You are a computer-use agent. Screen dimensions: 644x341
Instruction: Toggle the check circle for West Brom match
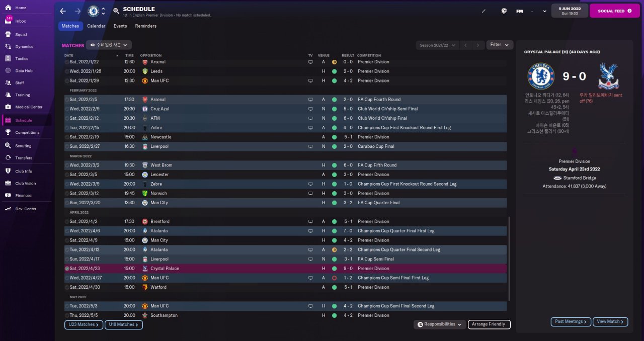pyautogui.click(x=67, y=165)
